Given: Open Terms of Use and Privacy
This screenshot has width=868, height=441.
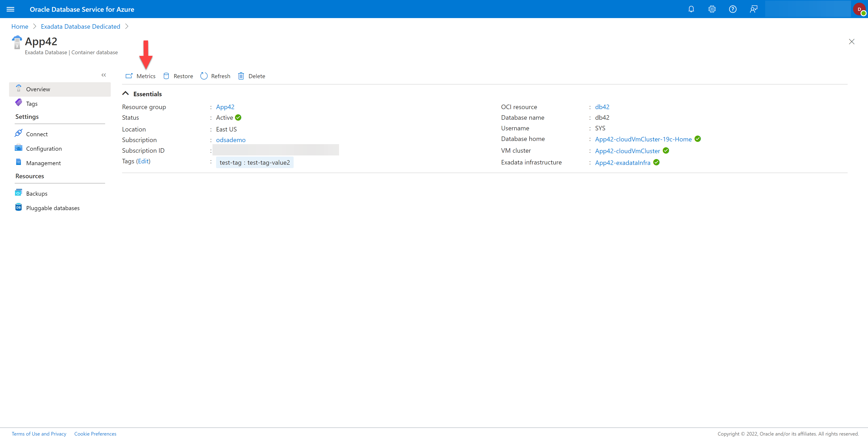Looking at the screenshot, I should click(39, 434).
